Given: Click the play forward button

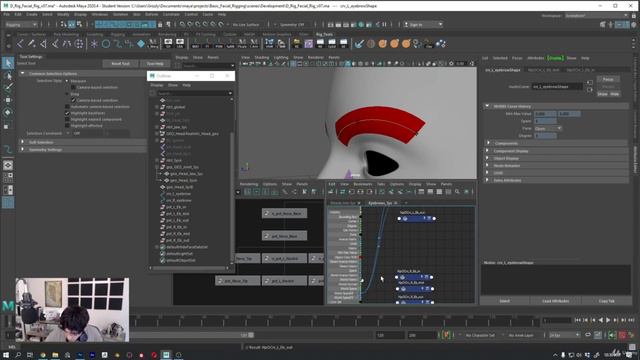Looking at the screenshot, I should (x=608, y=320).
